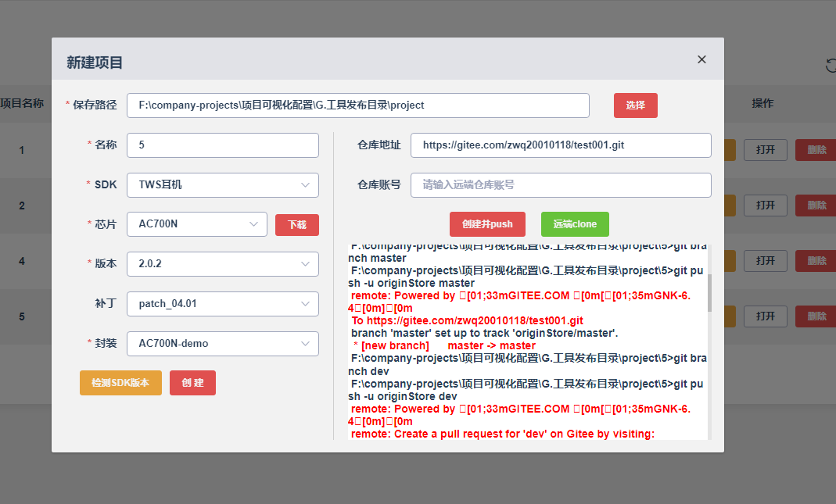Click the 名称 input field
836x504 pixels.
point(223,145)
